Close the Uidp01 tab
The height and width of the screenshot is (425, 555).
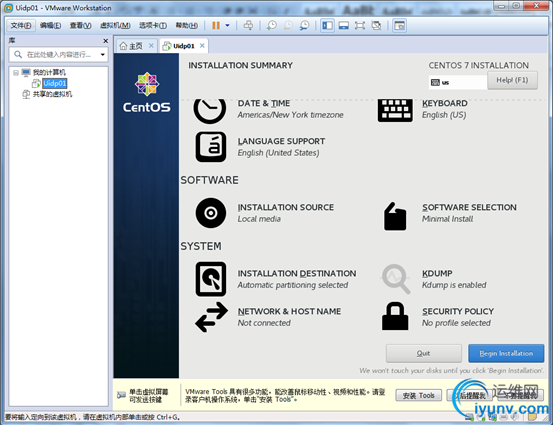202,46
